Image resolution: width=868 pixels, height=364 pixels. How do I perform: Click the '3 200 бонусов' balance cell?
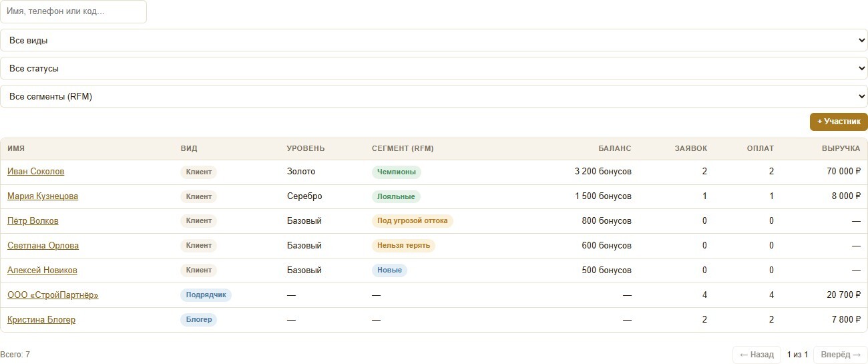pyautogui.click(x=603, y=172)
